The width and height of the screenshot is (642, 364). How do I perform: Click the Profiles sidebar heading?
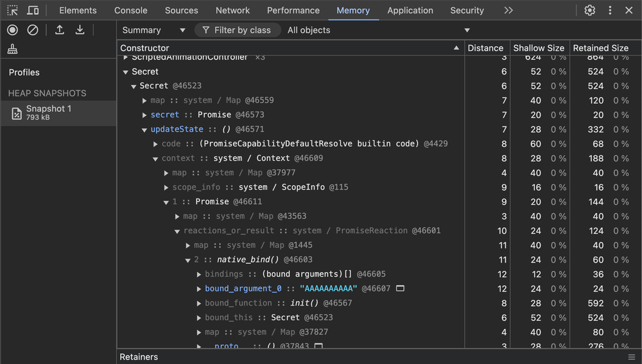pyautogui.click(x=24, y=73)
